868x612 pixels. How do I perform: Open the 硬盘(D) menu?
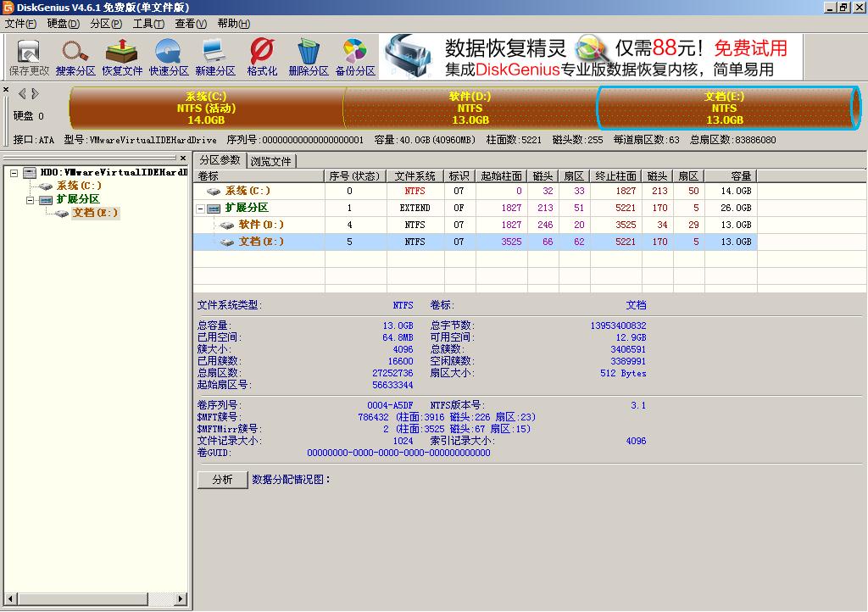click(63, 23)
